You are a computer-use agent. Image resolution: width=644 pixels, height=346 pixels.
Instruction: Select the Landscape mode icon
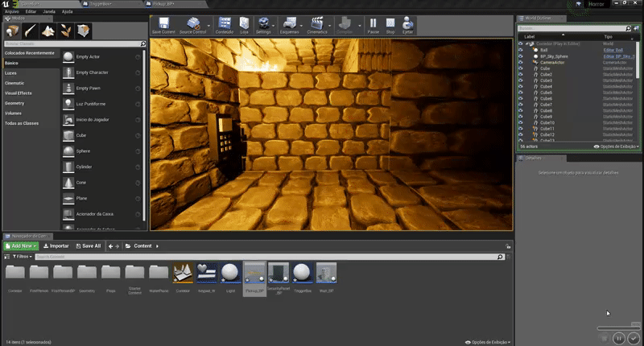pos(47,31)
